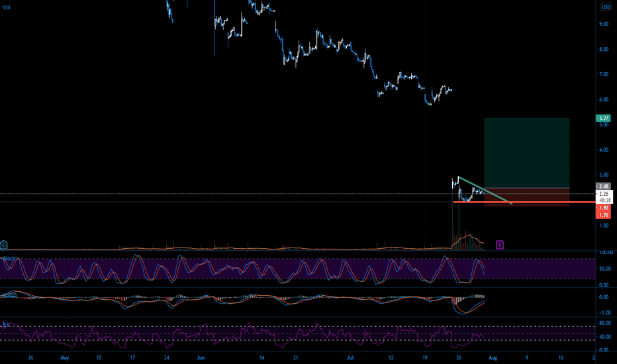
Task: Click the teal earnings E marker at left
Action: tap(3, 245)
